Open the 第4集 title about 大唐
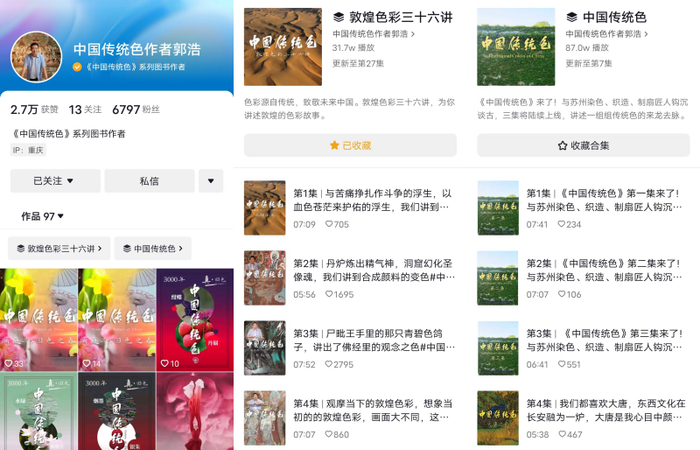 click(x=606, y=410)
